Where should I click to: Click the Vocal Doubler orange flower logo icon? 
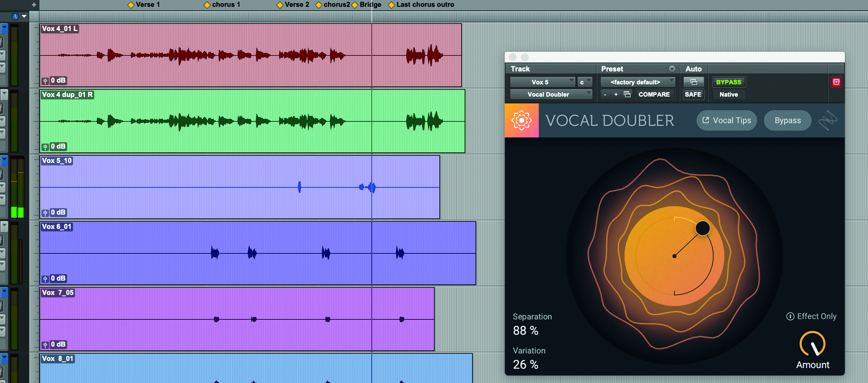tap(521, 120)
